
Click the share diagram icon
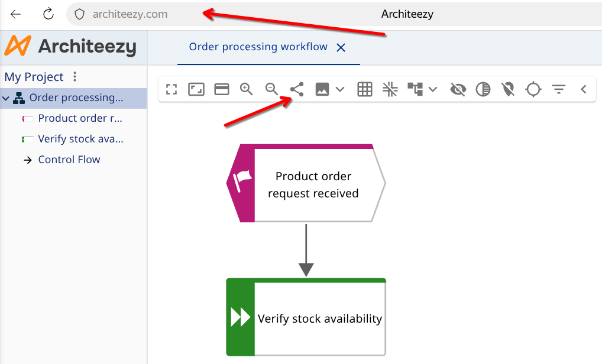(297, 89)
